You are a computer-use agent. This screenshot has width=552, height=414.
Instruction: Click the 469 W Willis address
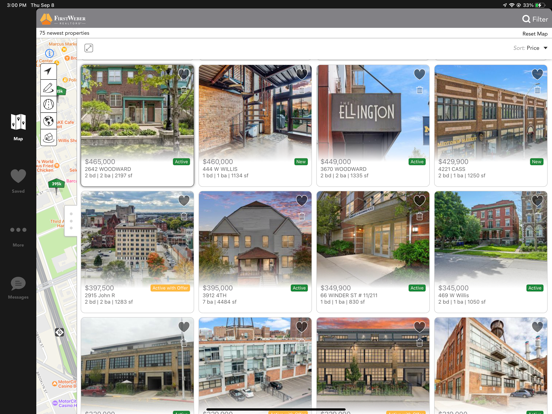453,295
